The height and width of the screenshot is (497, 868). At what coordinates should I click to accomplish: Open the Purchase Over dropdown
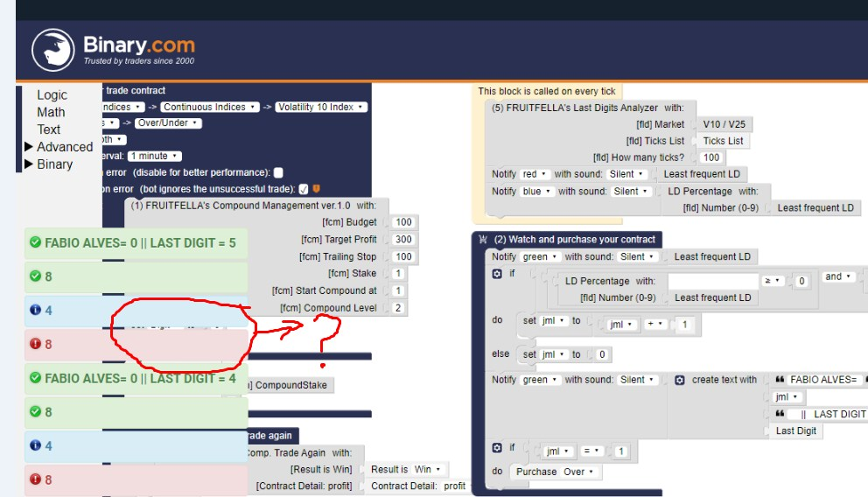point(579,472)
